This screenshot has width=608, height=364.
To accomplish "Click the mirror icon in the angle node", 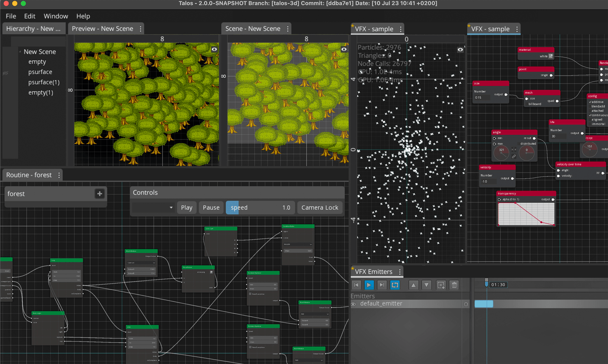I will pyautogui.click(x=514, y=149).
